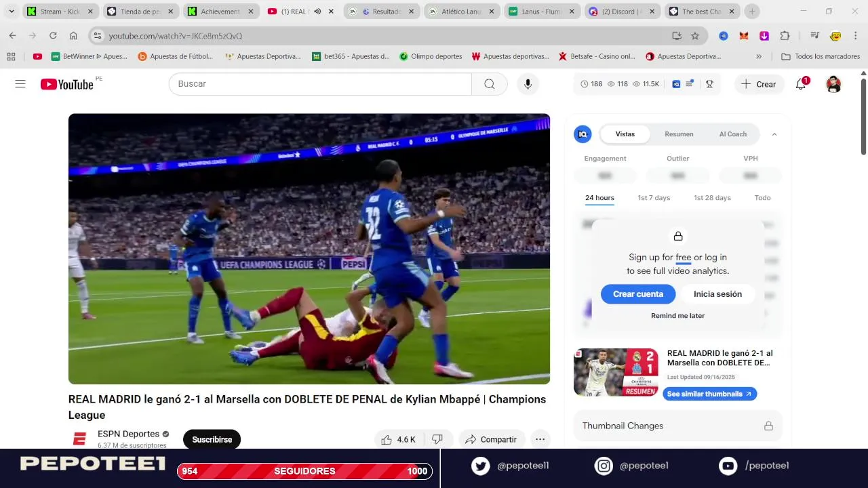Select the 1st 7 days range
868x488 pixels.
(x=654, y=198)
